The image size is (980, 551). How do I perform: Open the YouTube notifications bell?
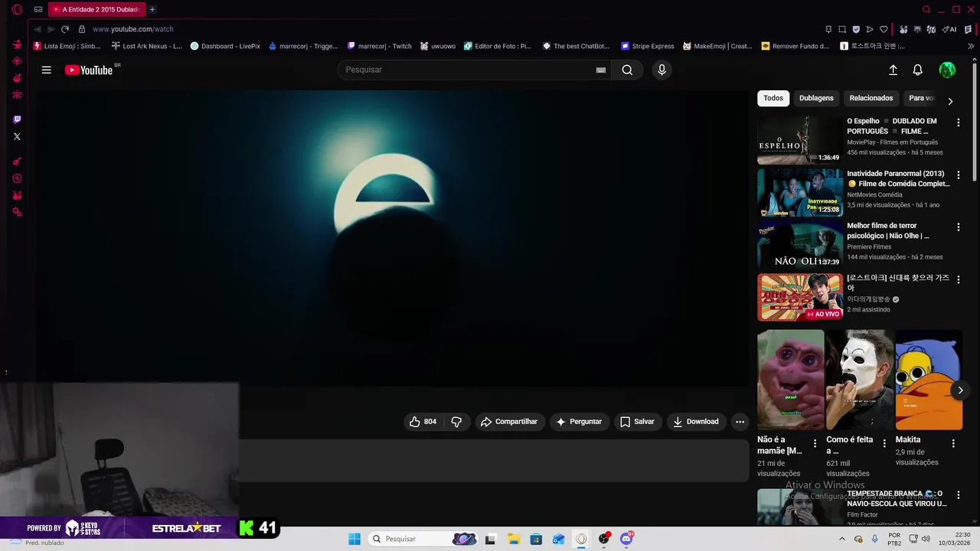pyautogui.click(x=917, y=70)
